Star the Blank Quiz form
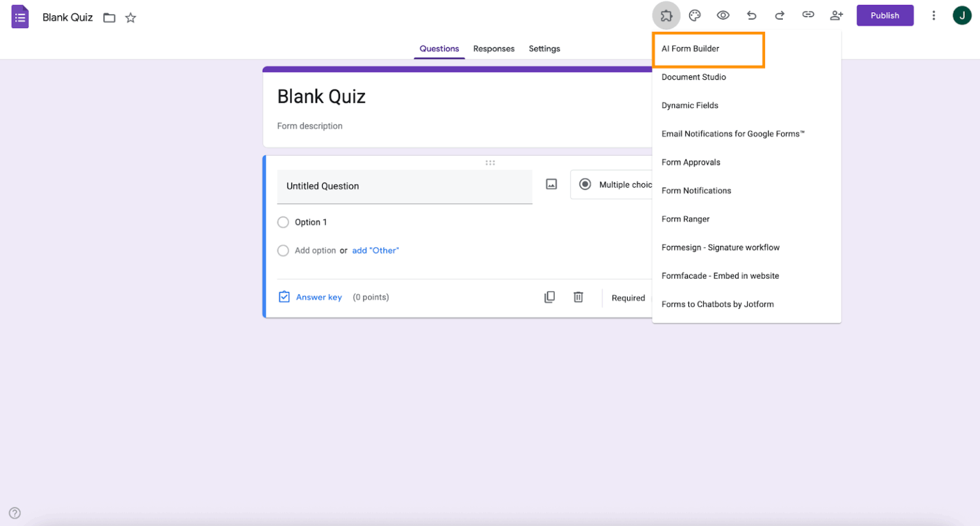 [x=130, y=18]
